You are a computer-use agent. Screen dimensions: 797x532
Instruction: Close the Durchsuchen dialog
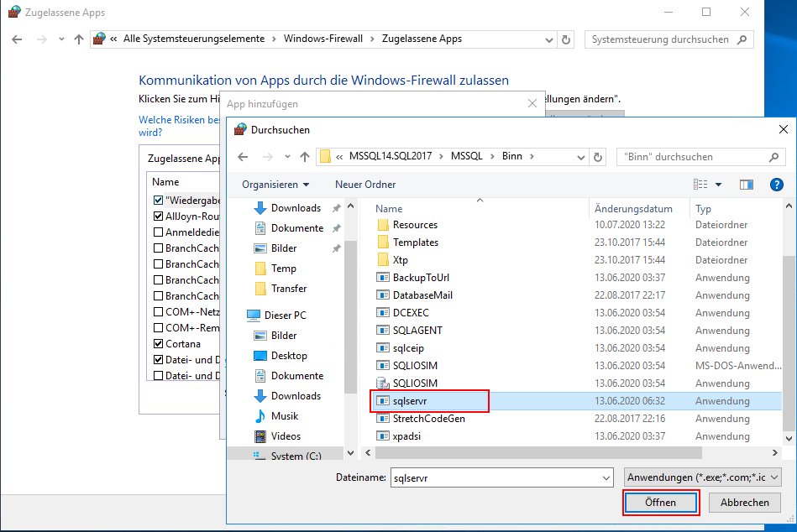tap(784, 130)
